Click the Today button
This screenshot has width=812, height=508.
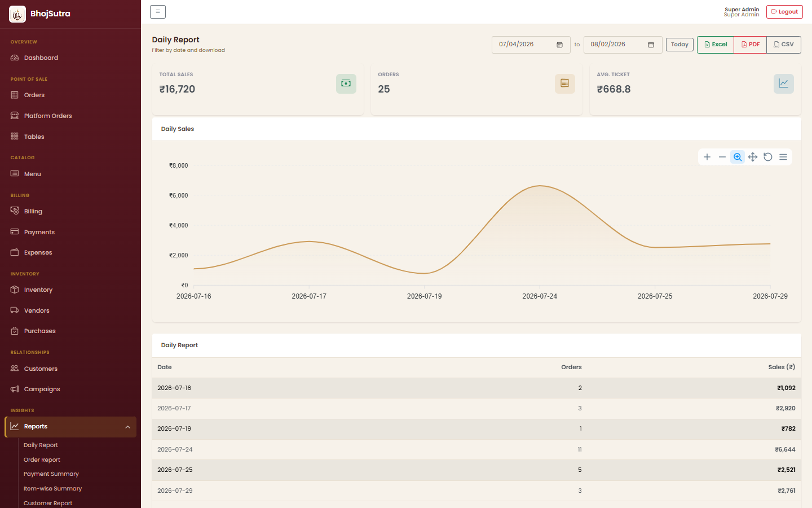click(679, 45)
